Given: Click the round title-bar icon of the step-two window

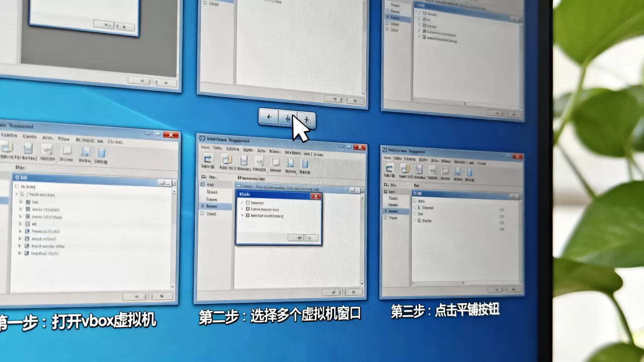Looking at the screenshot, I should point(202,138).
